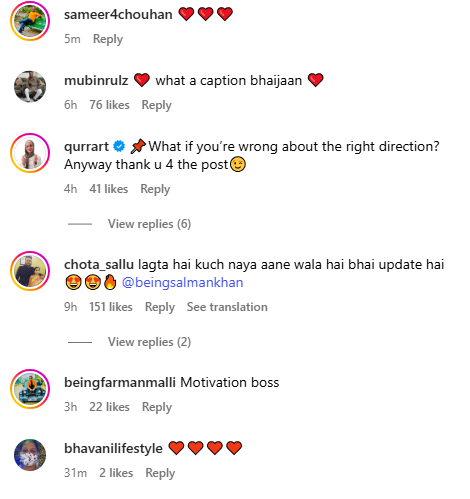This screenshot has width=470, height=499.
Task: Expand View replies (6) under qurrart
Action: 149,224
